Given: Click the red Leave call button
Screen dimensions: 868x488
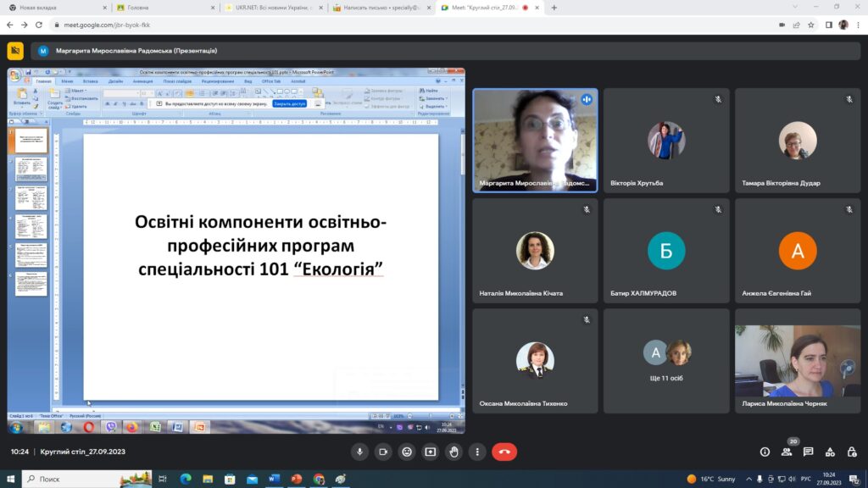Looking at the screenshot, I should click(x=504, y=452).
